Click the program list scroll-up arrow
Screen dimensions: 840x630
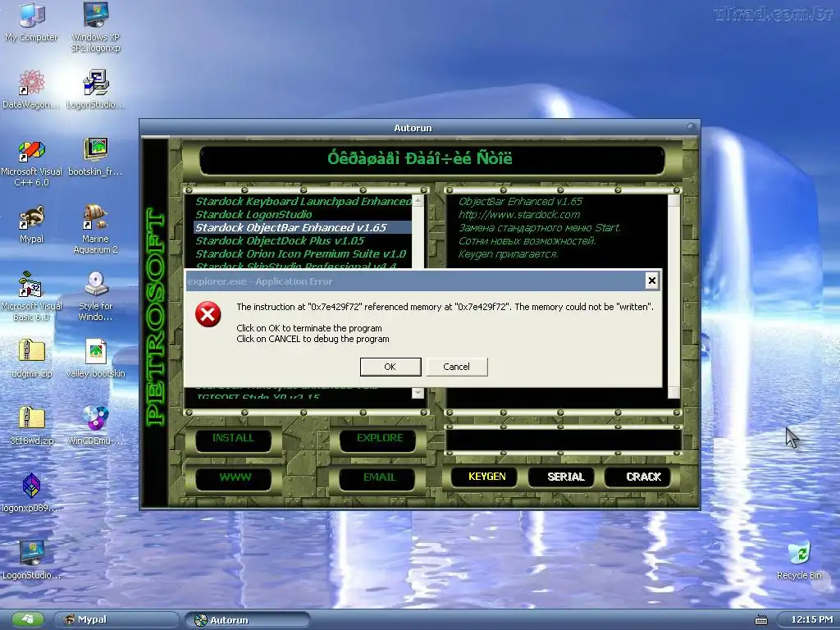[x=418, y=201]
